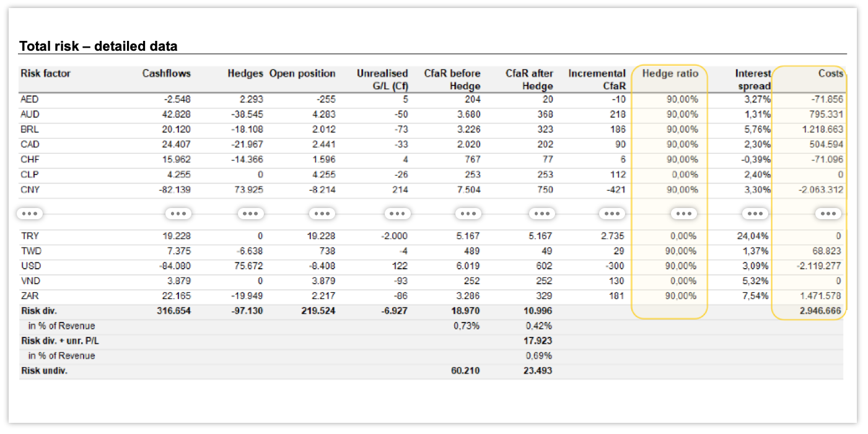Image resolution: width=868 pixels, height=434 pixels.
Task: Click the USD hedge ratio value
Action: pos(682,266)
